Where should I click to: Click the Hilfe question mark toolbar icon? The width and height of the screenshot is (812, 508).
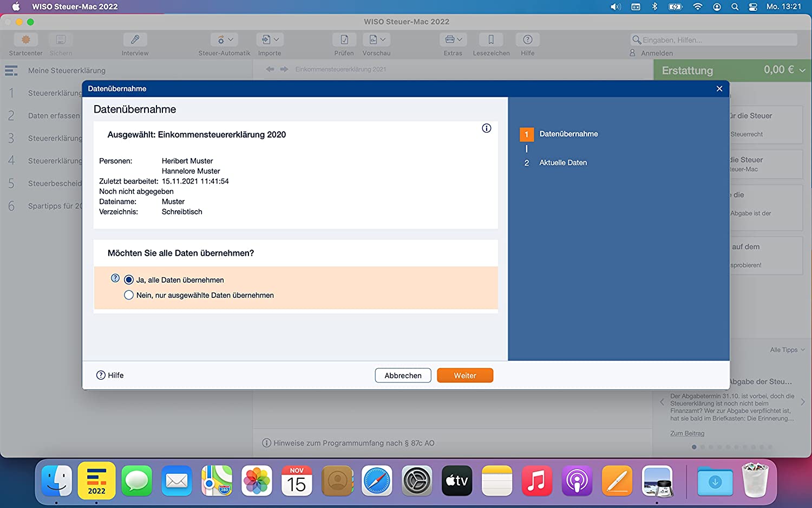pos(527,40)
